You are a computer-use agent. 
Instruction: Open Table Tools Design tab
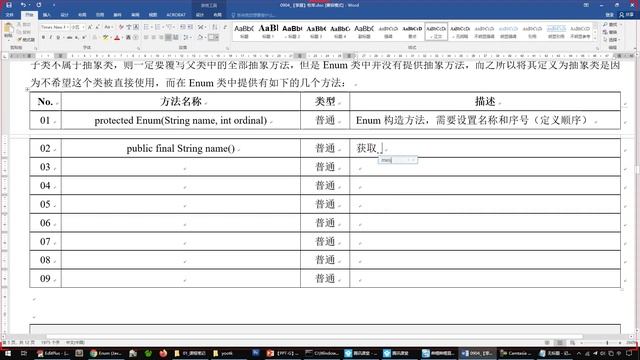(x=200, y=15)
